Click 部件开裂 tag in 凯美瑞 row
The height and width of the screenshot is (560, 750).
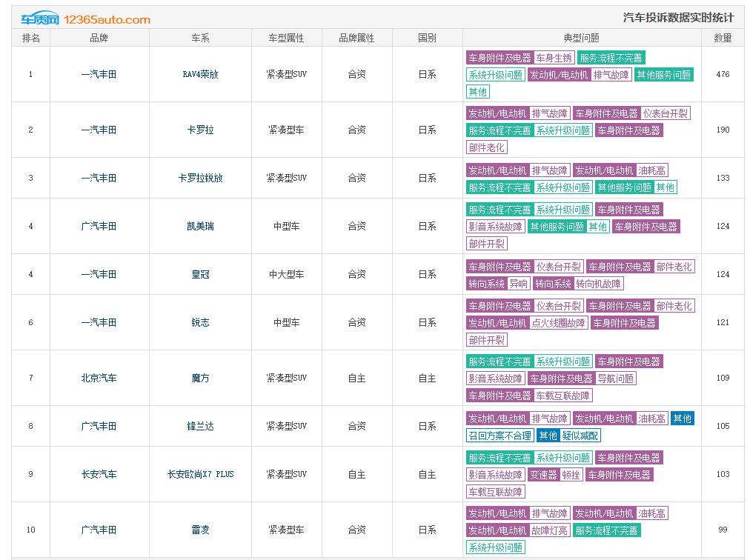pos(486,244)
